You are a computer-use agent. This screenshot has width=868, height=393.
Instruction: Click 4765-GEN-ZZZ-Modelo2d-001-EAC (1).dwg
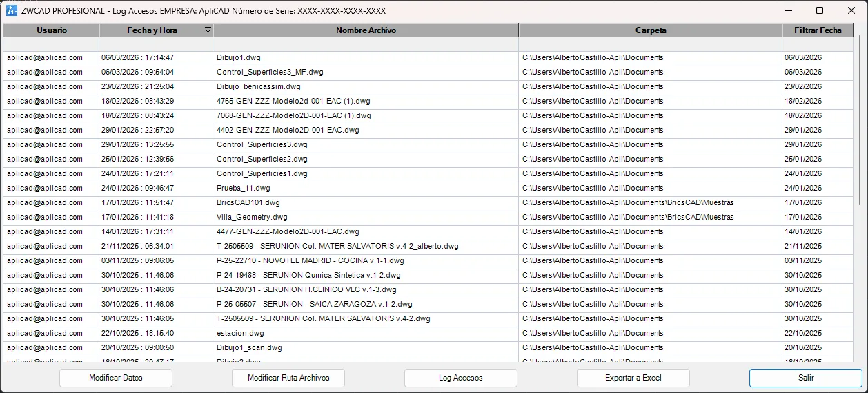pyautogui.click(x=293, y=101)
